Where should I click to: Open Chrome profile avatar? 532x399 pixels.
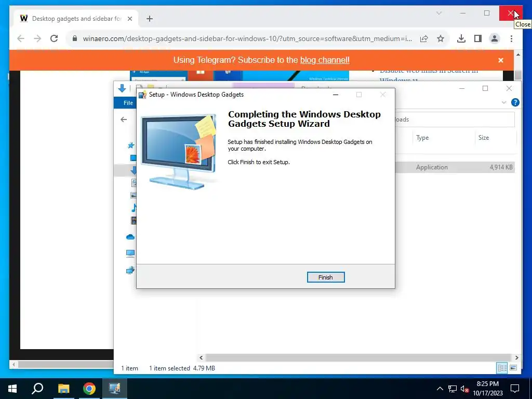click(x=495, y=38)
